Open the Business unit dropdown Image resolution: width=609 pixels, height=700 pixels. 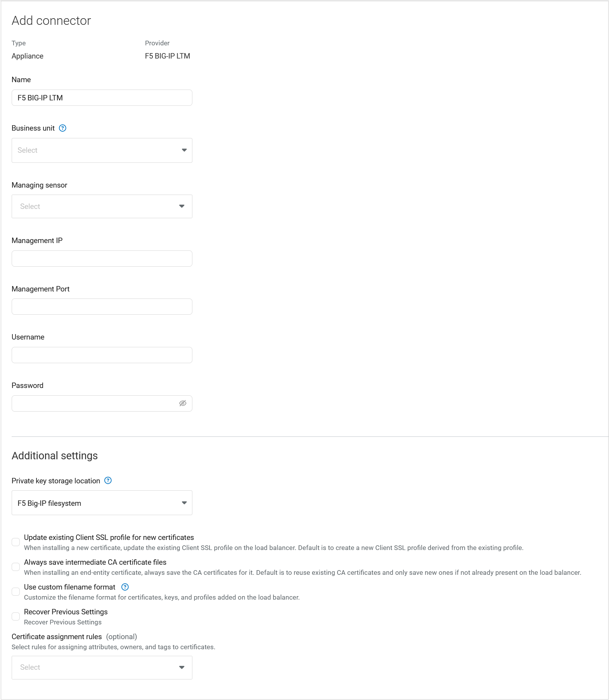point(102,150)
